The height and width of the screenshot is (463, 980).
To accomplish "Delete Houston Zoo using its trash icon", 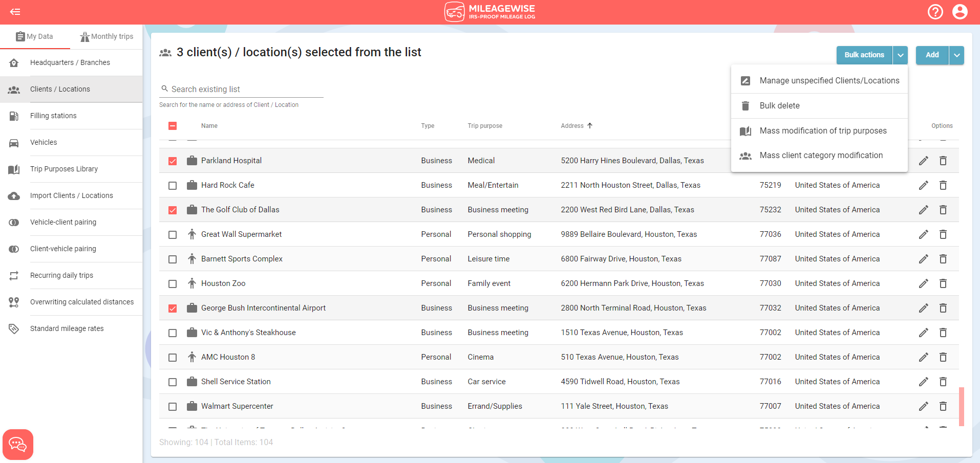I will pos(943,283).
